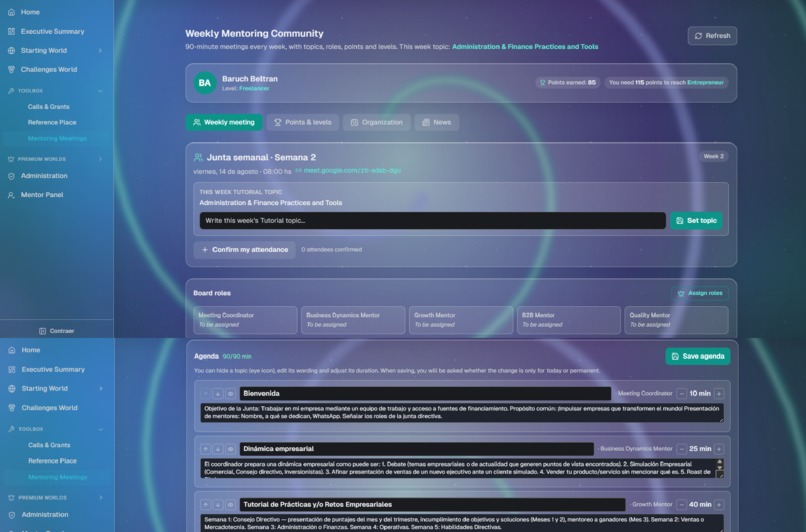Expand Premium Worlds chevron above Contraer
The width and height of the screenshot is (806, 532).
(100, 159)
